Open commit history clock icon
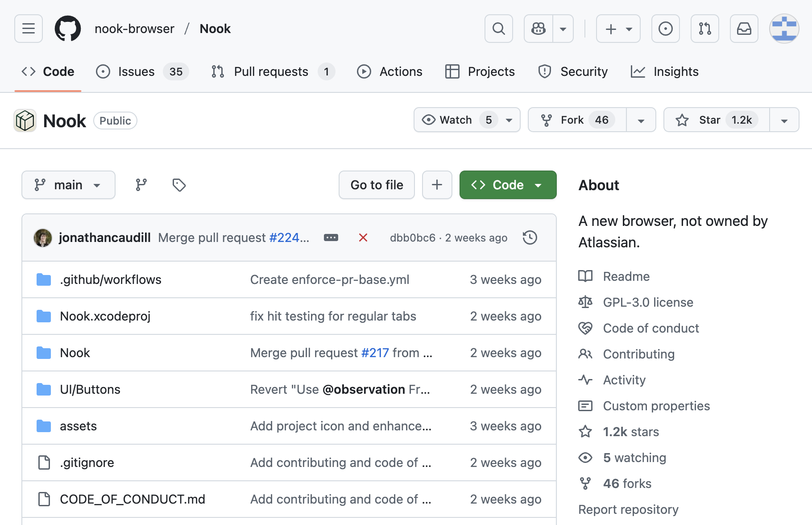The height and width of the screenshot is (525, 812). click(530, 237)
